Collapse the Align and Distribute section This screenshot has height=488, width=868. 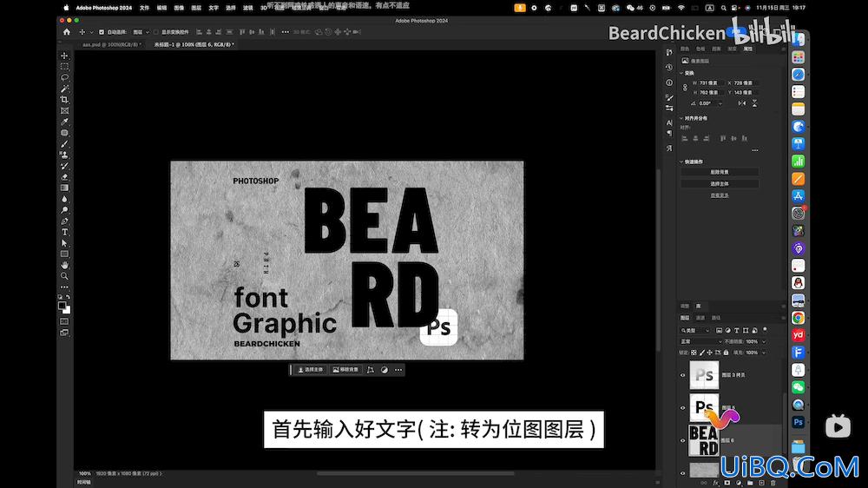[681, 118]
